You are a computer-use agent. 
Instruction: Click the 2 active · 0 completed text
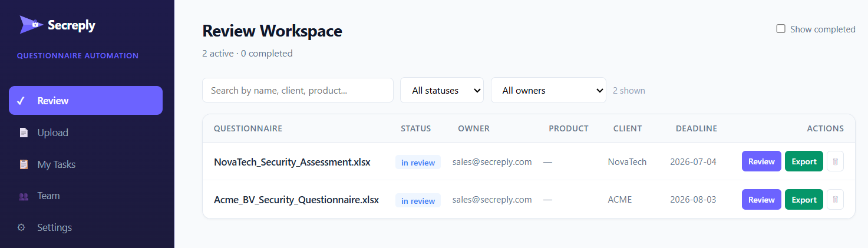click(x=247, y=54)
